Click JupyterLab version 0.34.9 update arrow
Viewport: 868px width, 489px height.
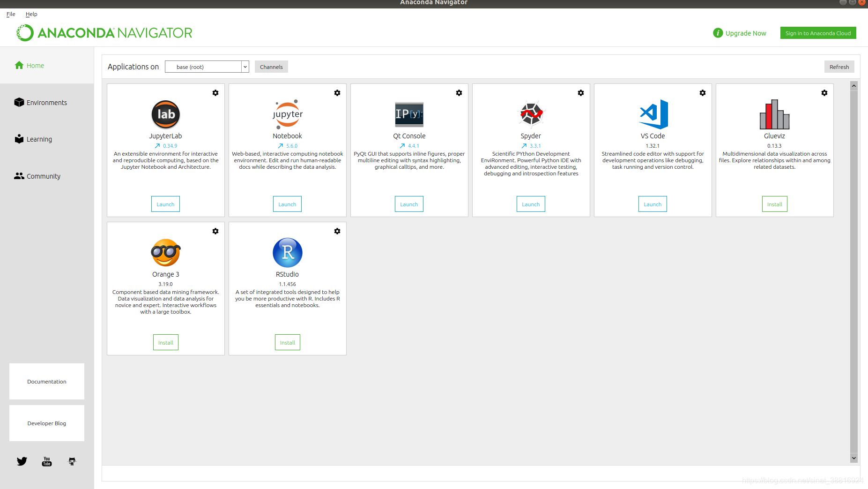click(x=157, y=146)
